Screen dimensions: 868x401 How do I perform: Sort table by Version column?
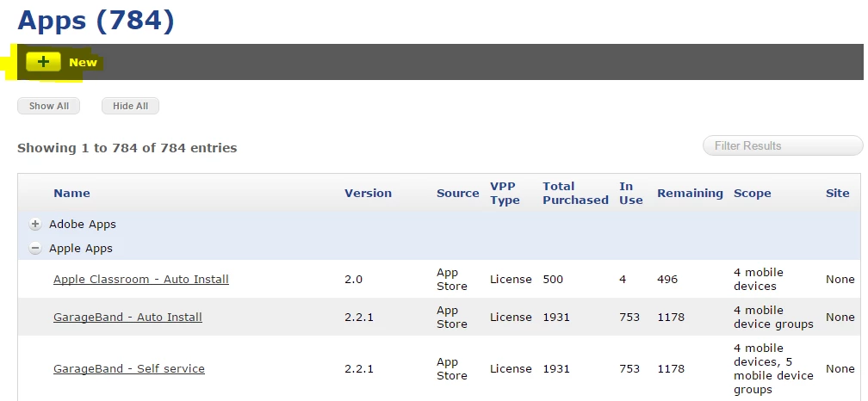click(x=369, y=193)
